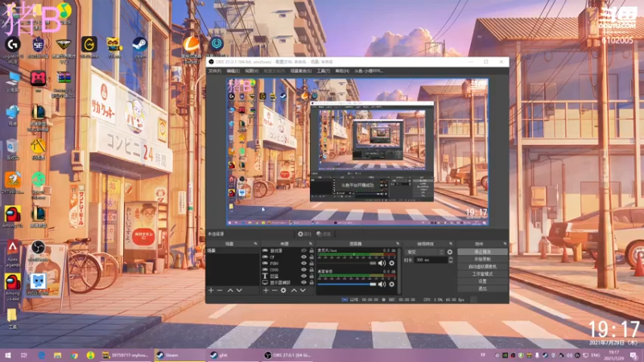Toggle lock on the CF source
The image size is (644, 362).
pyautogui.click(x=312, y=257)
